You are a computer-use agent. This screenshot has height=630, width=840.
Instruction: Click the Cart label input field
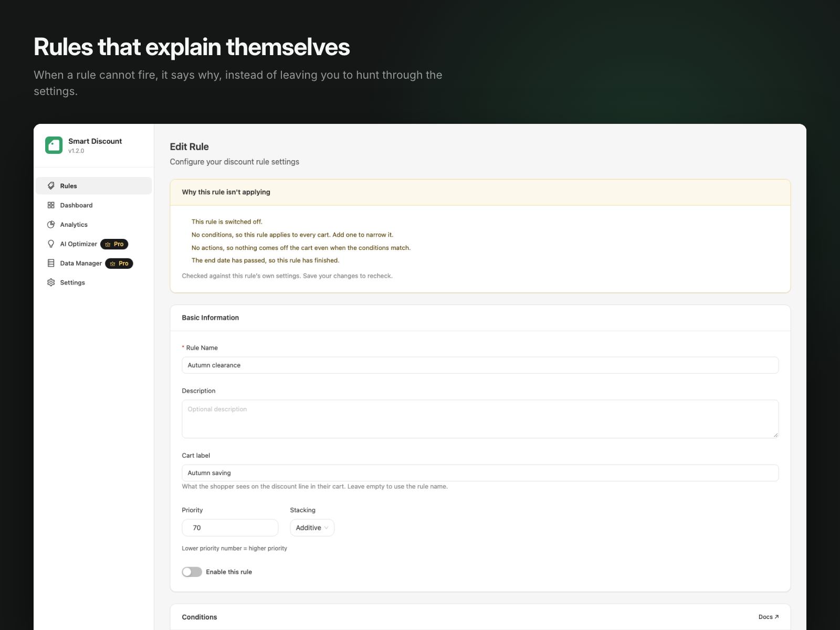[x=480, y=473]
